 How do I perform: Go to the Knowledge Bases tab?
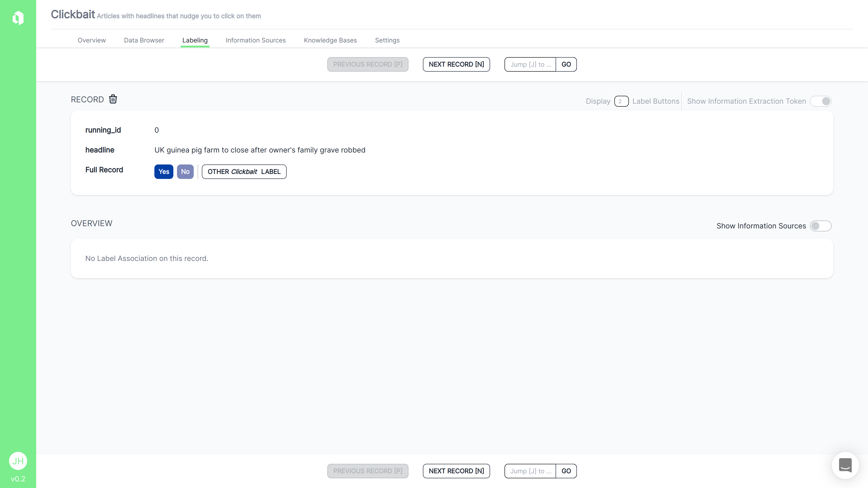point(330,40)
